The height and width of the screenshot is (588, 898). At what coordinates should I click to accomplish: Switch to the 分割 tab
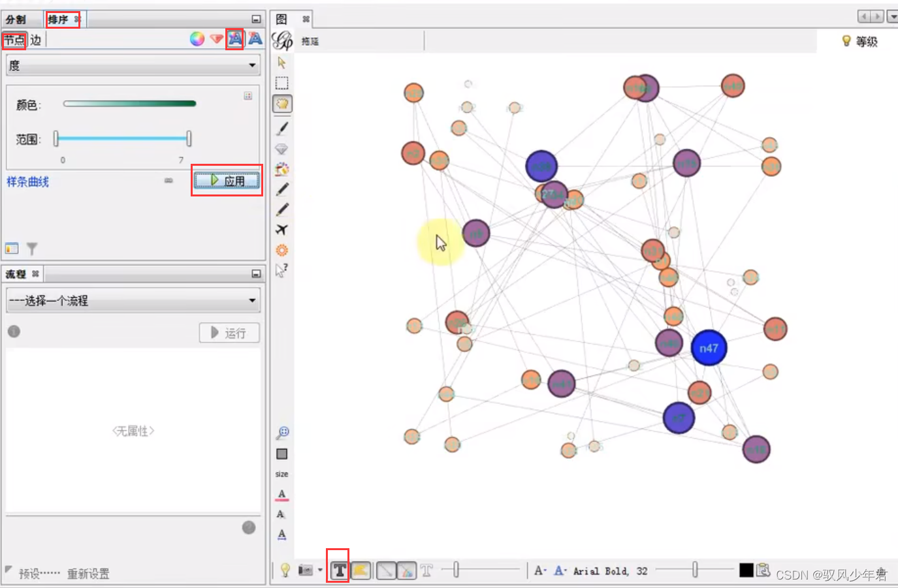16,20
